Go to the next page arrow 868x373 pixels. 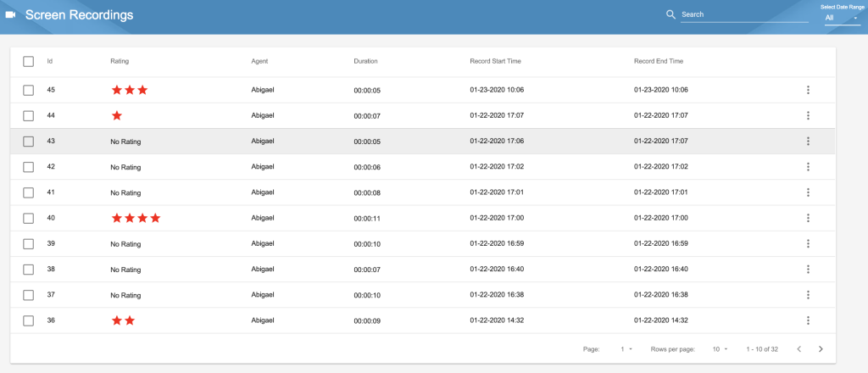(821, 349)
